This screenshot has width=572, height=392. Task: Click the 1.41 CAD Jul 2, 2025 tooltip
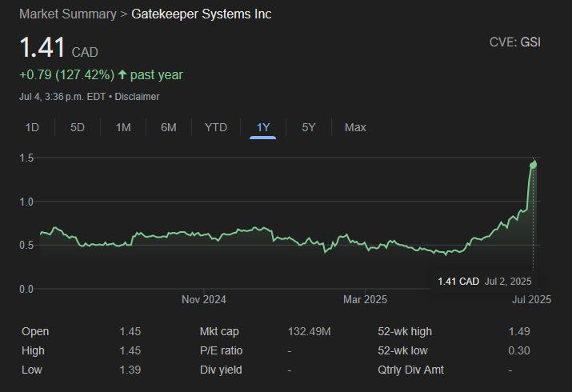click(485, 282)
